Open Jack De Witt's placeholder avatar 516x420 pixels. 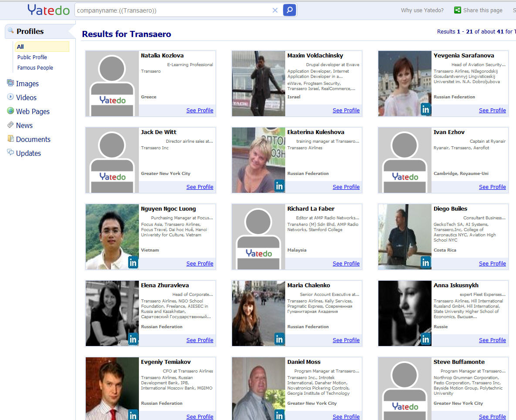[x=112, y=160]
